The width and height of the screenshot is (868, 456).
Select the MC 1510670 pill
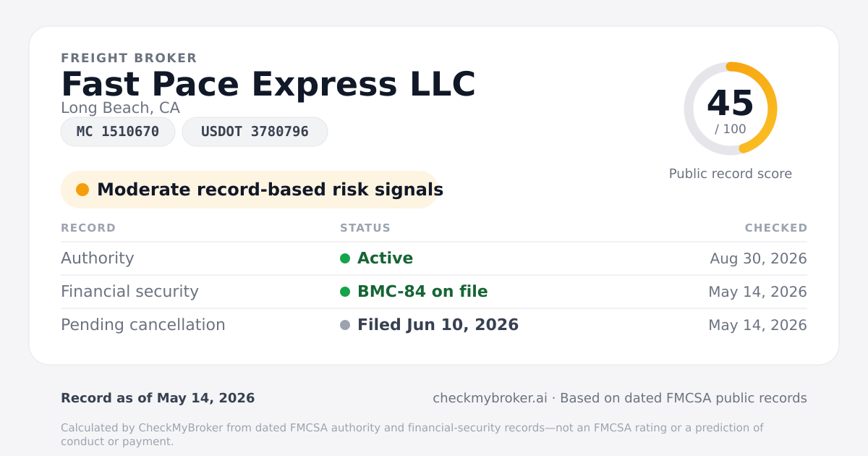[118, 132]
